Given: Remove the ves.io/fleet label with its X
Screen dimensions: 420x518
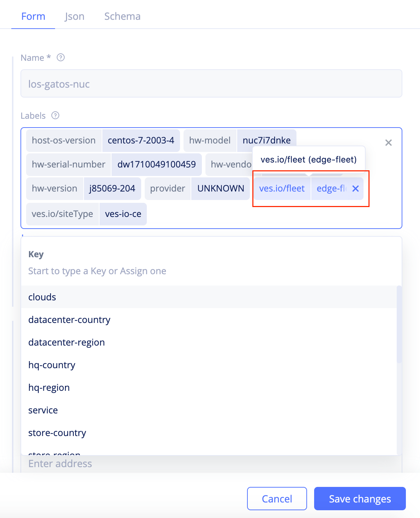Looking at the screenshot, I should [355, 189].
